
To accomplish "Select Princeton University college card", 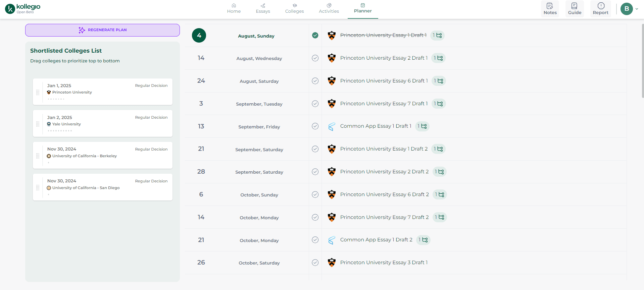I will point(103,92).
